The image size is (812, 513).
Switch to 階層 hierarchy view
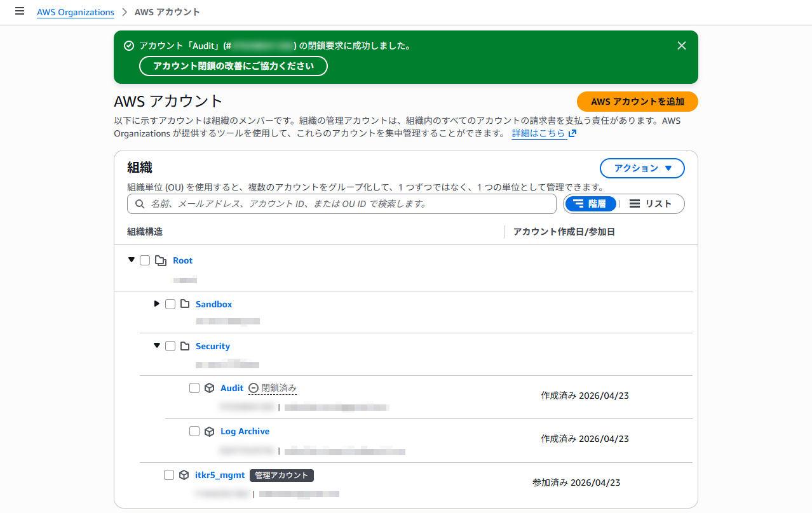click(591, 204)
